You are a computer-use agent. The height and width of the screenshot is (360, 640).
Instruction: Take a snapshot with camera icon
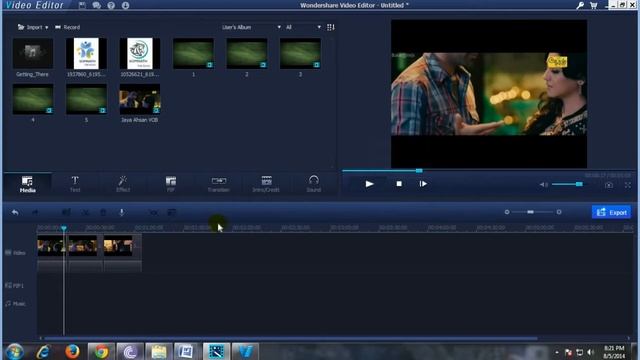609,185
